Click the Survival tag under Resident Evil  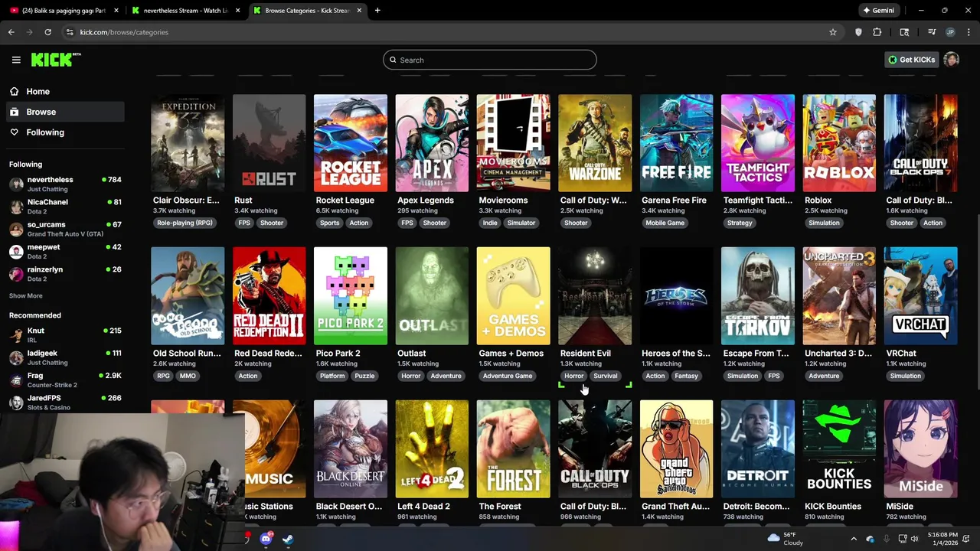605,376
